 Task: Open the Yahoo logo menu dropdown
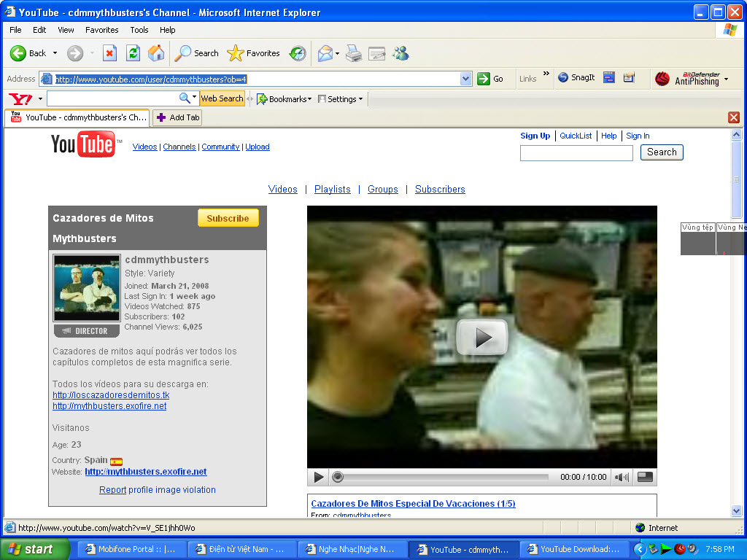pos(41,99)
